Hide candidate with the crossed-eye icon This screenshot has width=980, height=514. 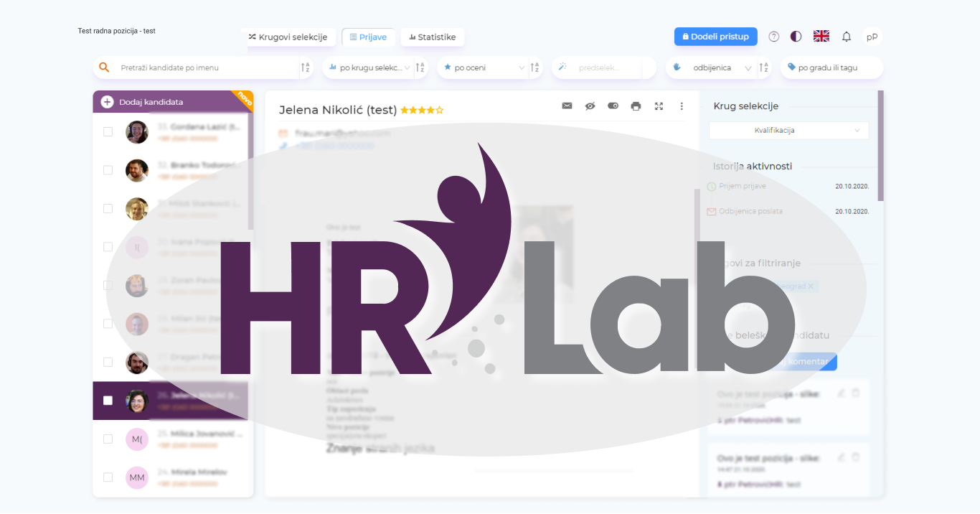589,106
